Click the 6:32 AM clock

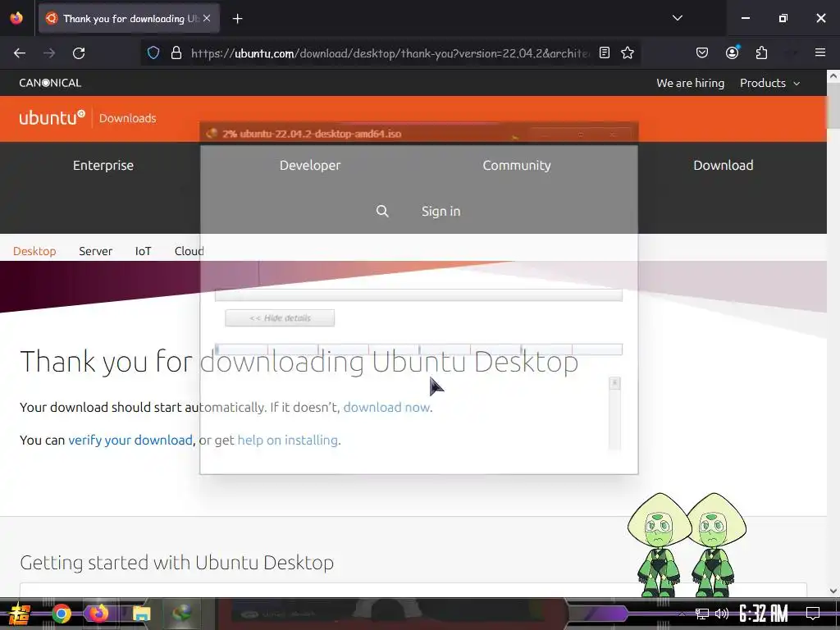pyautogui.click(x=764, y=614)
